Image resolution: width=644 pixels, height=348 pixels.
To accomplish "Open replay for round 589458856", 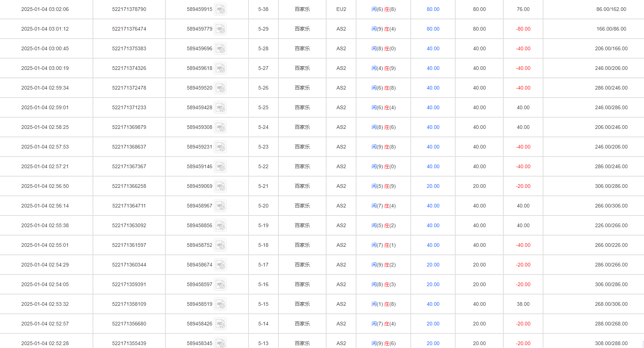I will [220, 226].
